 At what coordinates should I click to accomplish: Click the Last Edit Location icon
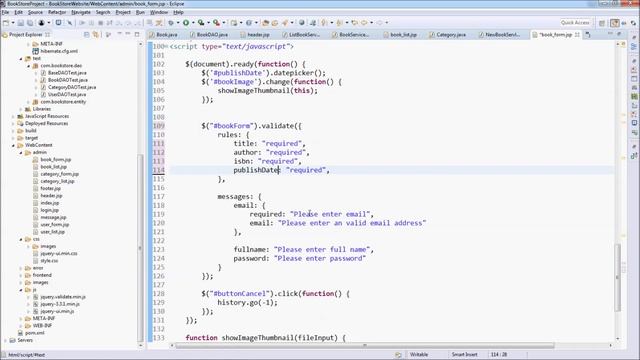click(354, 23)
